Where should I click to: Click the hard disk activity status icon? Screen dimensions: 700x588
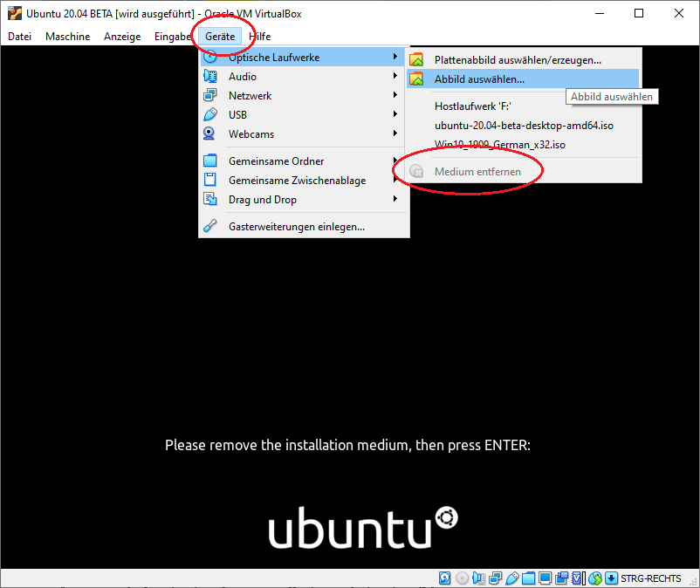tap(445, 578)
